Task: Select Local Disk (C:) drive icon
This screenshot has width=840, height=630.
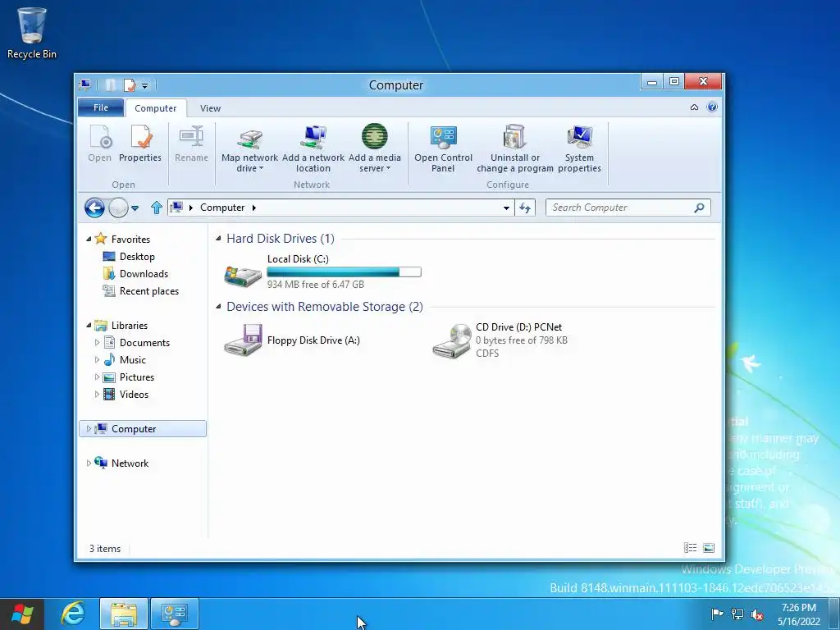Action: click(x=243, y=276)
